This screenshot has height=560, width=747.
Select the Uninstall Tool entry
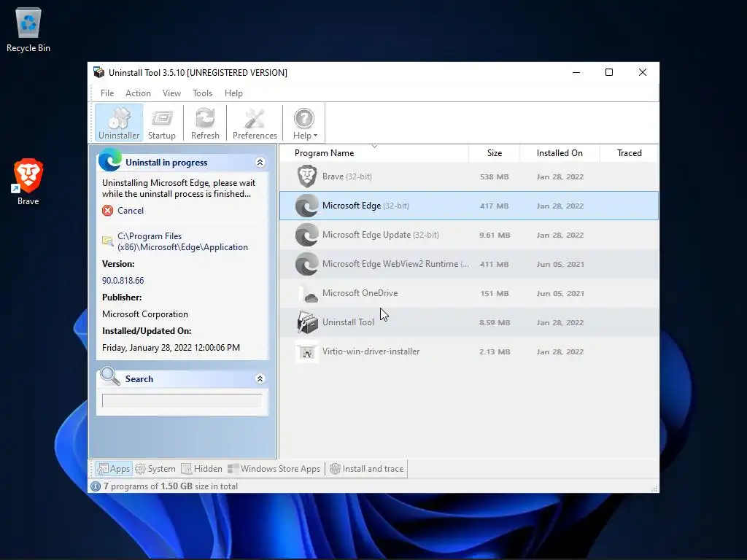click(x=469, y=322)
